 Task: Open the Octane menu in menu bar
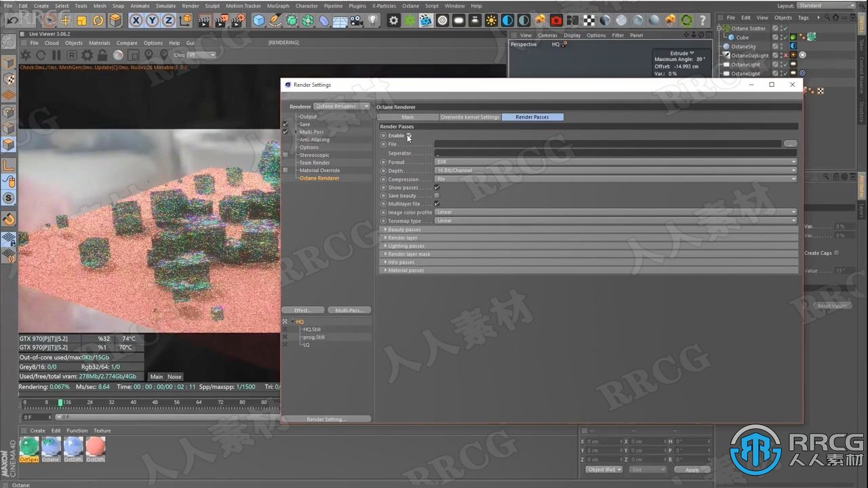(410, 6)
